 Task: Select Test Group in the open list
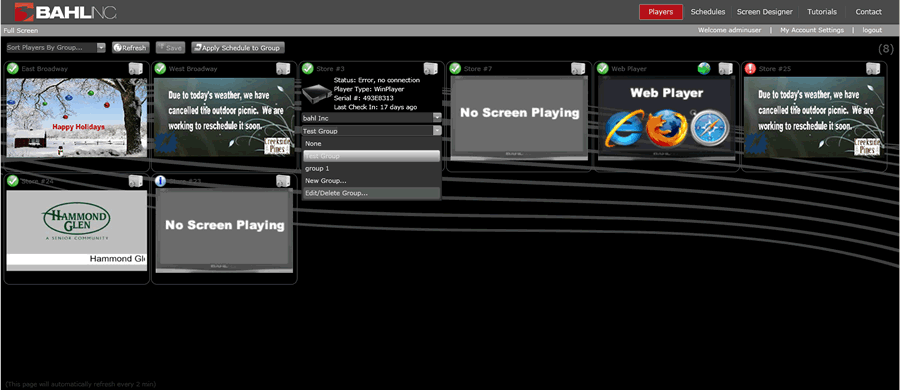point(371,156)
